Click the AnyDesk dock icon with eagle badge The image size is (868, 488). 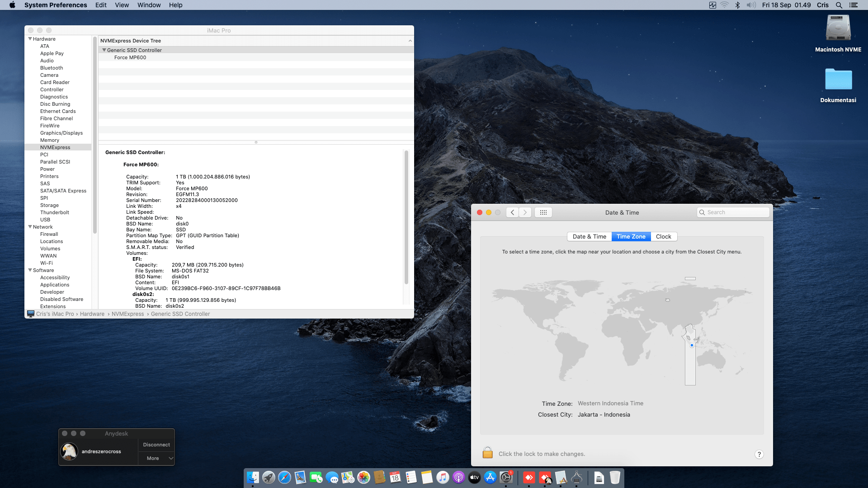click(x=545, y=477)
